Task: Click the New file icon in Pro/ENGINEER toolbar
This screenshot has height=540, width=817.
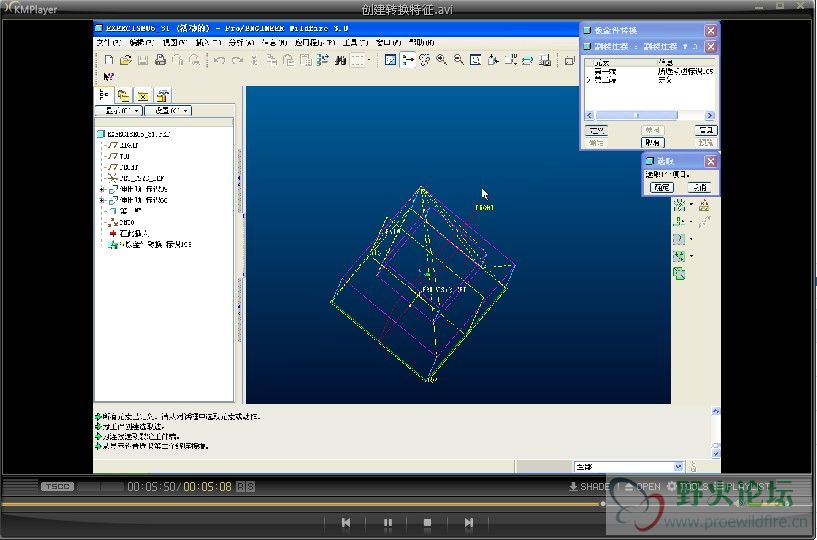Action: (x=109, y=60)
